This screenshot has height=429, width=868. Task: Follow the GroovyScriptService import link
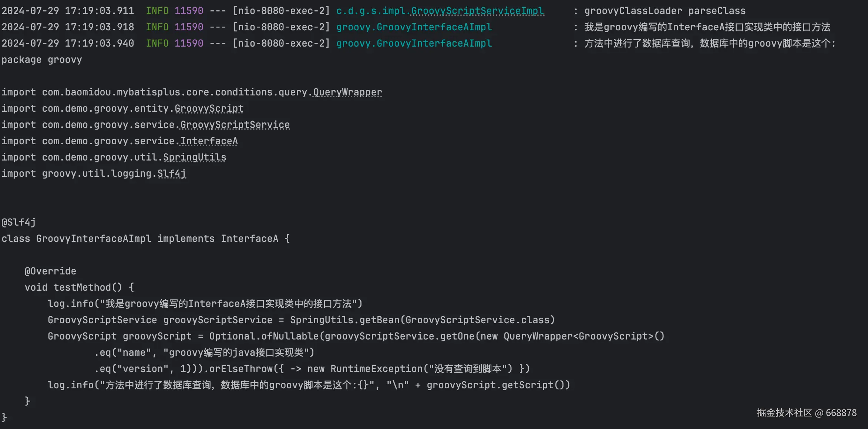click(235, 125)
